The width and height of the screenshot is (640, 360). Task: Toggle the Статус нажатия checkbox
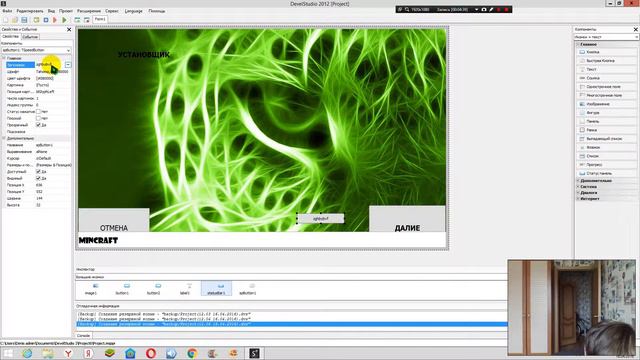click(38, 111)
